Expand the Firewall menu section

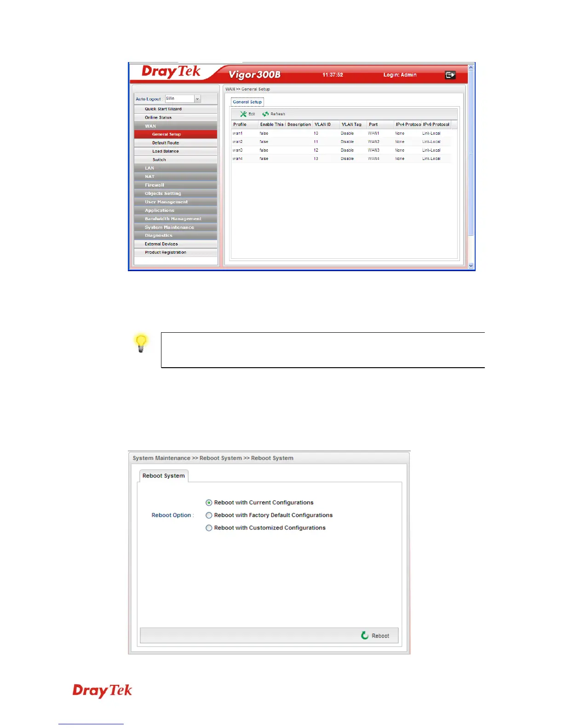point(176,185)
